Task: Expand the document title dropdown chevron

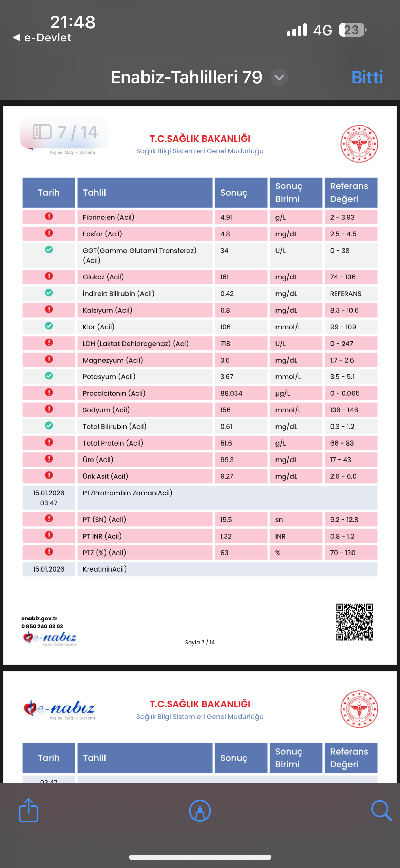Action: (279, 77)
